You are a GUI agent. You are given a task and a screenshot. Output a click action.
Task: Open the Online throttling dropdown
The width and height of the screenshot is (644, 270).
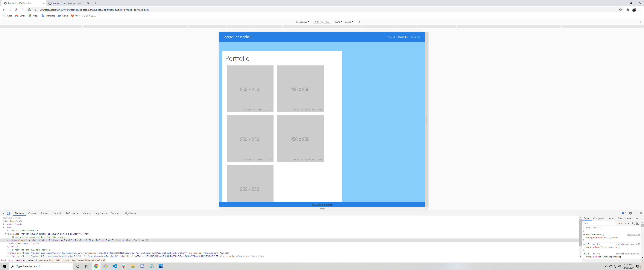[x=349, y=22]
